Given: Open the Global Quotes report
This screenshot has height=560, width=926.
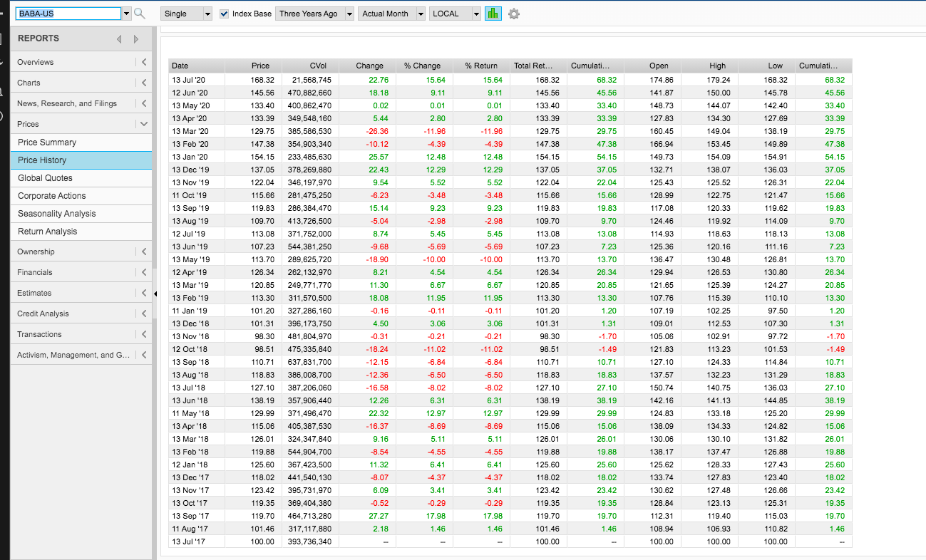Looking at the screenshot, I should pos(81,178).
